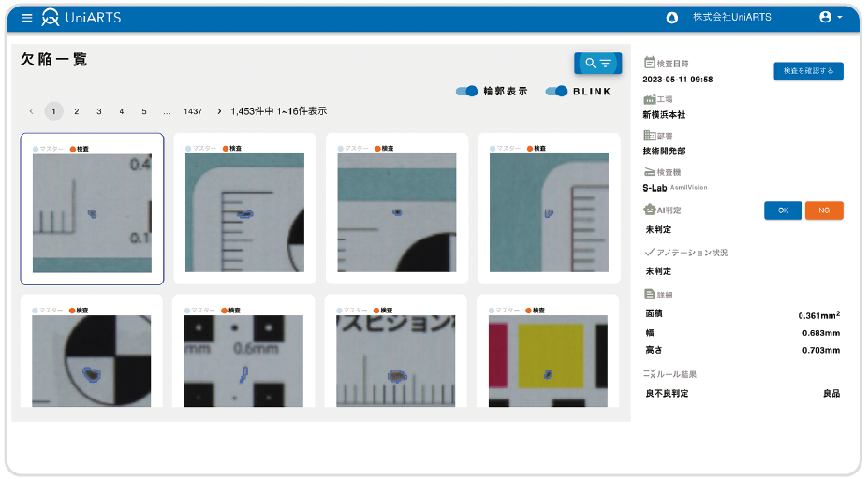Open notifications bell icon
The width and height of the screenshot is (868, 479).
click(671, 18)
